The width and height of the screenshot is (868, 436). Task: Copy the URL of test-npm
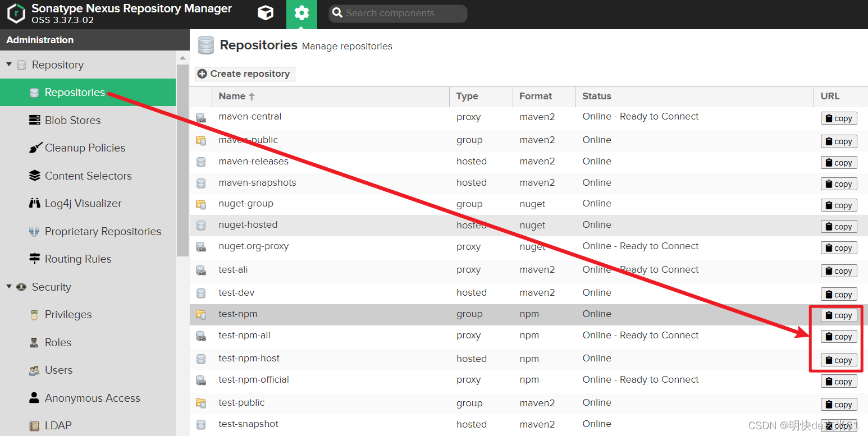(x=839, y=315)
